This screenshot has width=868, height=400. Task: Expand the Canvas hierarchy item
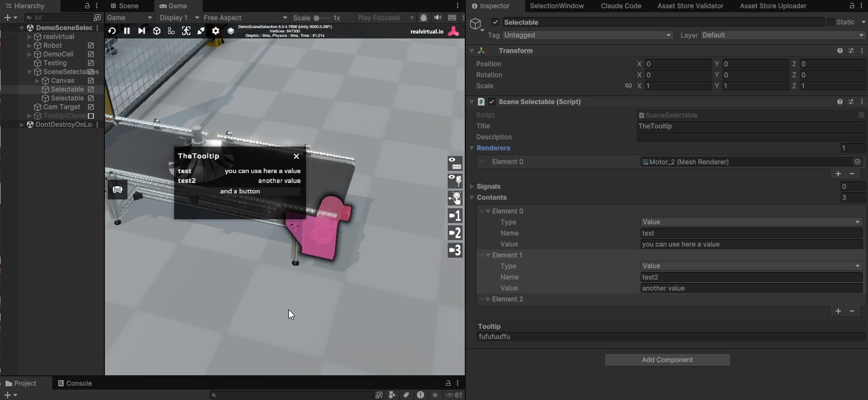(x=37, y=81)
